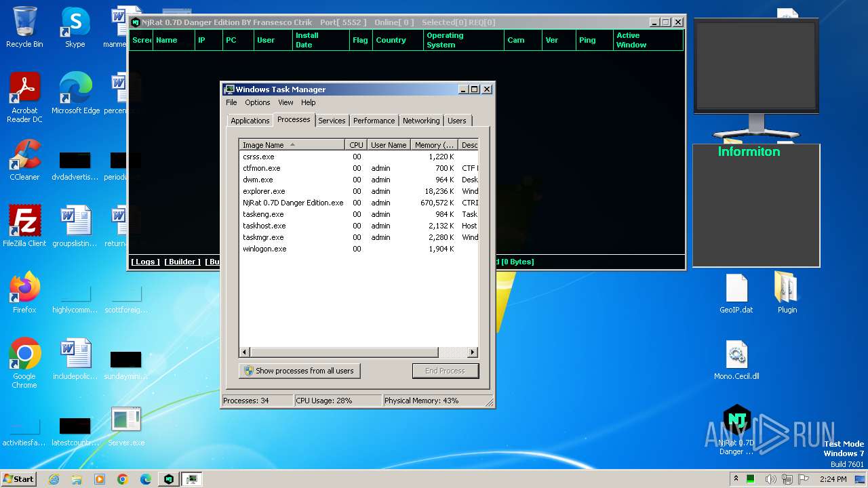Screen dimensions: 868x488
Task: Open Task Manager View menu
Action: pos(285,102)
